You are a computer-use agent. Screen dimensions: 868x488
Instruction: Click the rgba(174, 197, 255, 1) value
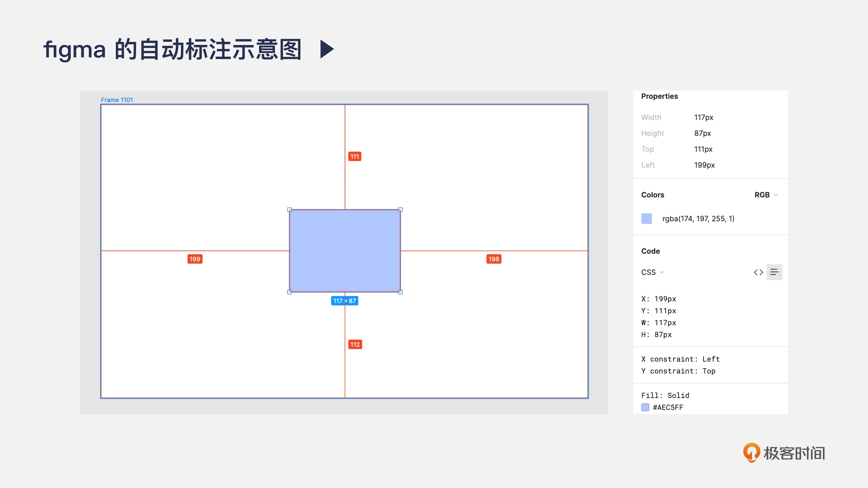pos(698,219)
